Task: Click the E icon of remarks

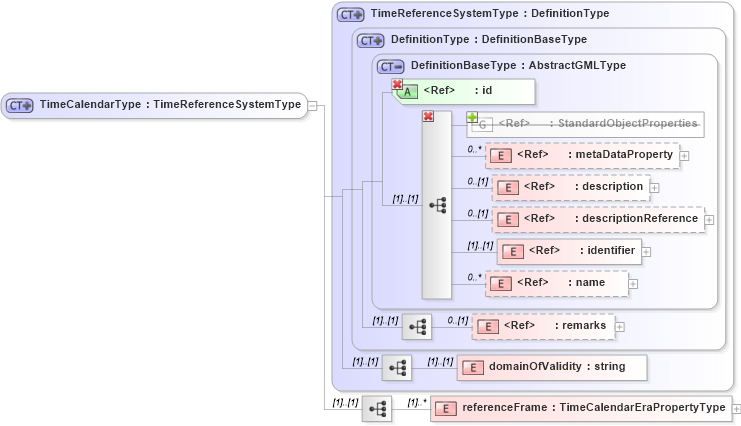Action: click(488, 327)
